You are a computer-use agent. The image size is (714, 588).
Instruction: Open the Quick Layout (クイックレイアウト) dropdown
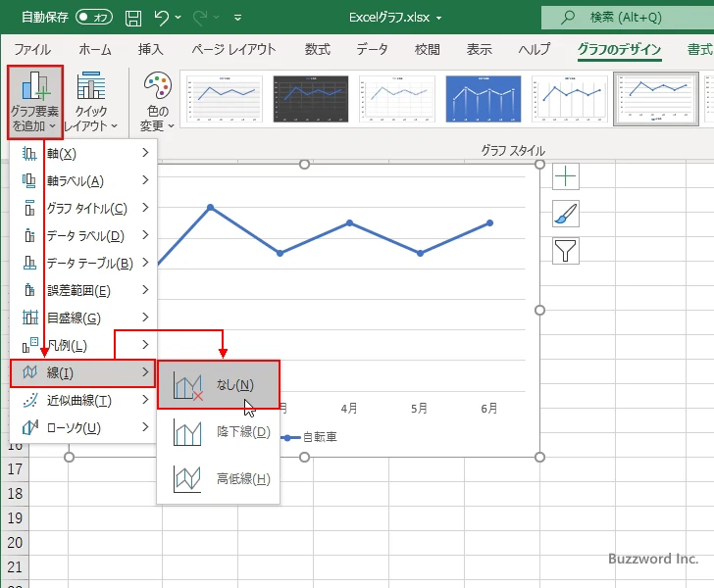pyautogui.click(x=90, y=102)
